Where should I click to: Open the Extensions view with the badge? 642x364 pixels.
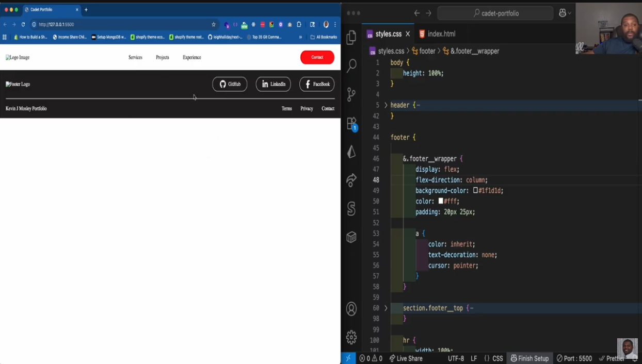coord(351,124)
